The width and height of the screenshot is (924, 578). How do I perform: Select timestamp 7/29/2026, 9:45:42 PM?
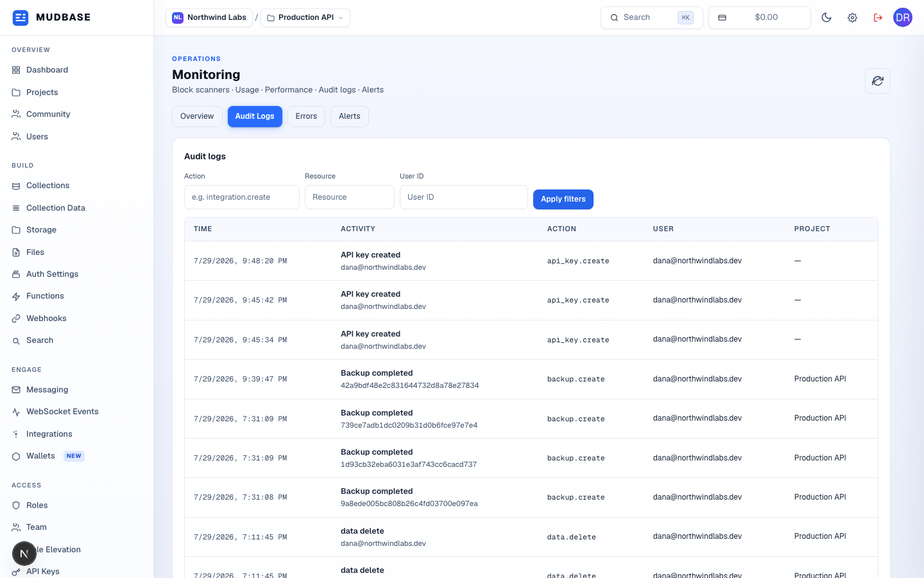[x=240, y=300]
